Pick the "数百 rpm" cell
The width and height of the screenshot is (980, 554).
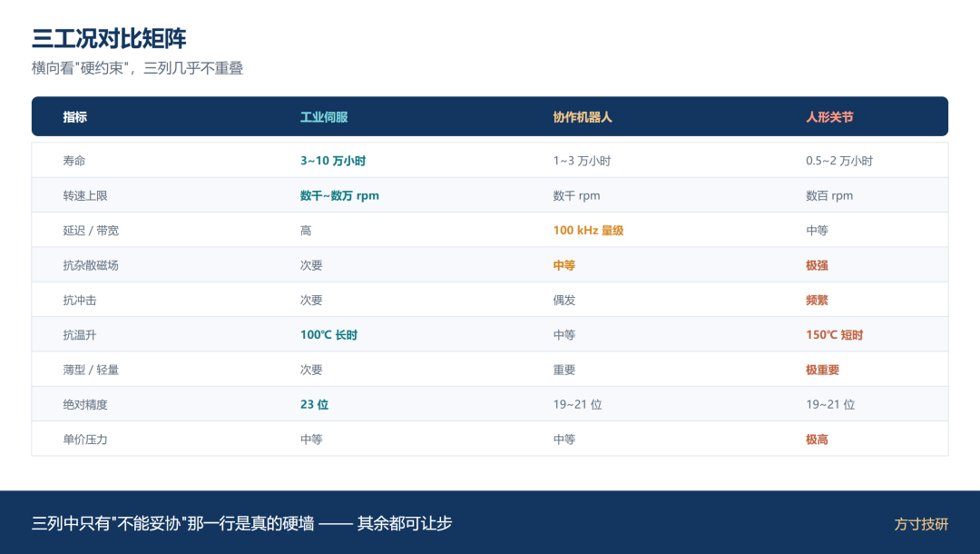point(829,195)
